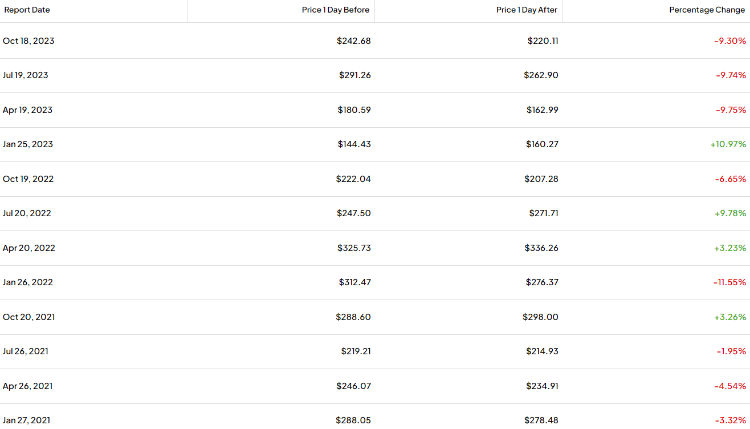Select the $222.04 price before cell

click(353, 179)
